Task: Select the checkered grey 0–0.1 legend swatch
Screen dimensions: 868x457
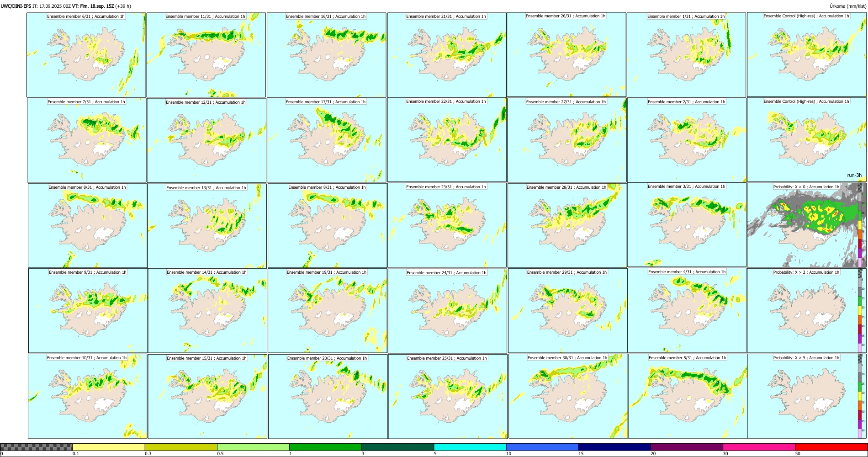Action: (37, 447)
